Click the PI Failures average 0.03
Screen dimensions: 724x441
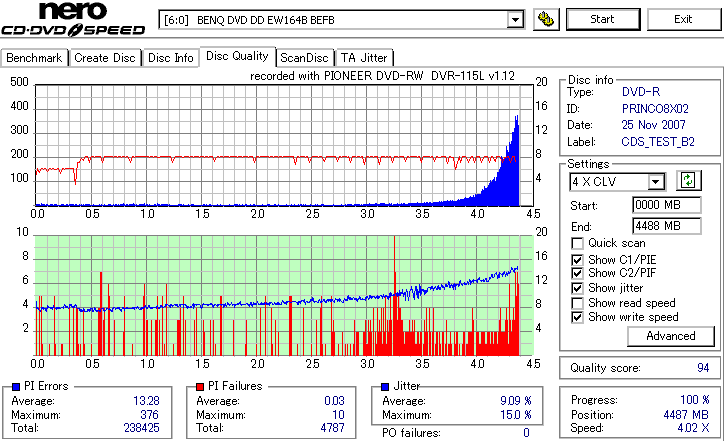334,401
